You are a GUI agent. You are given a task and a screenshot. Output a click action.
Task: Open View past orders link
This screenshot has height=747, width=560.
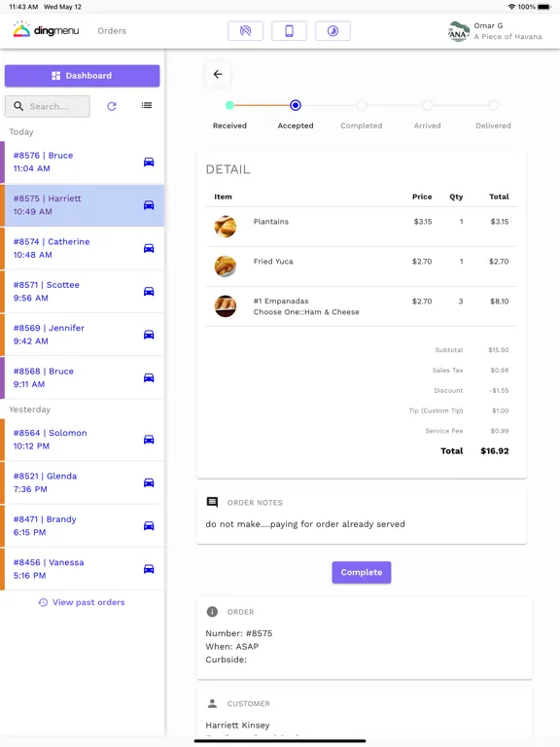click(82, 603)
